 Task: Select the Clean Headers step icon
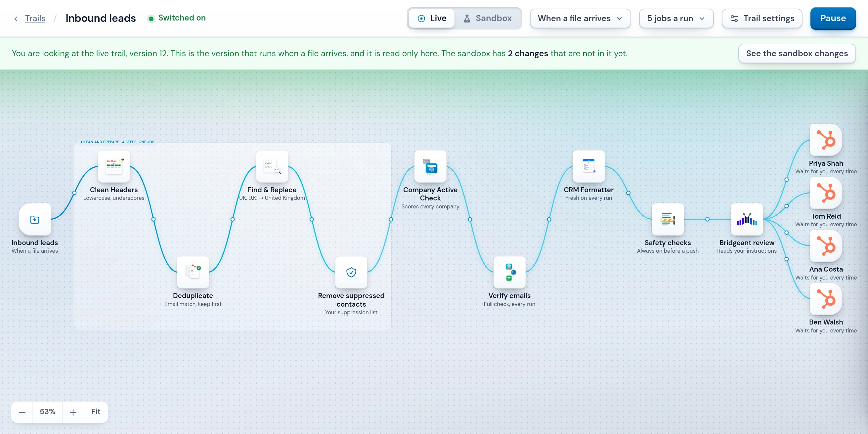[x=114, y=166]
